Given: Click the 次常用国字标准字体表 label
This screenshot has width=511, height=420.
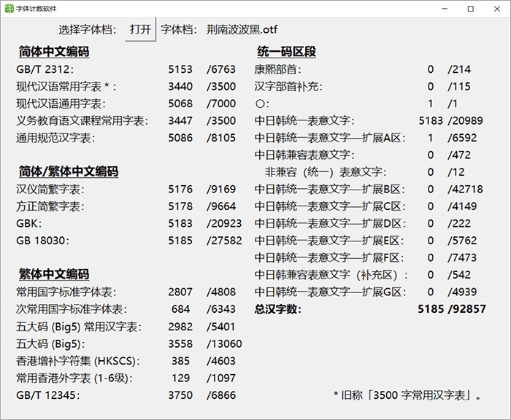Looking at the screenshot, I should click(72, 309).
